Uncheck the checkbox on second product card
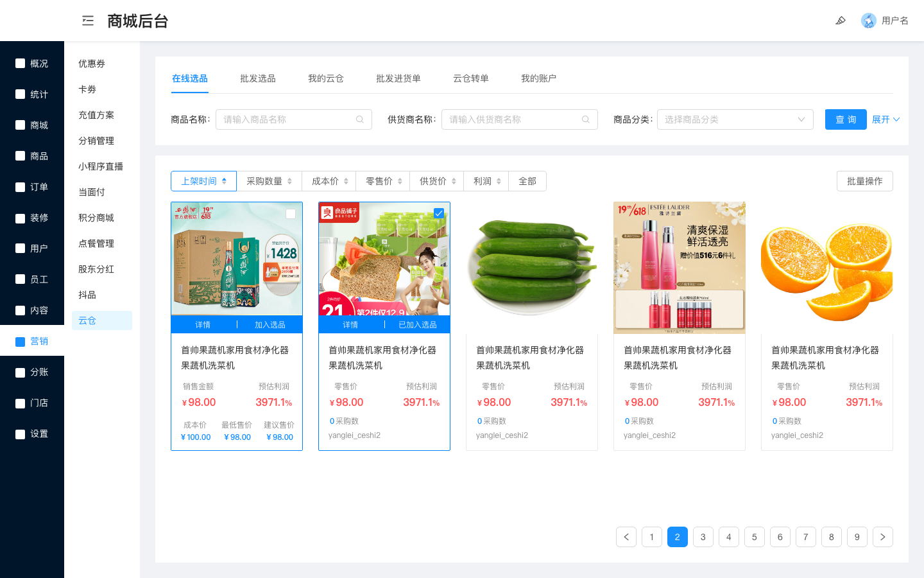Image resolution: width=924 pixels, height=578 pixels. click(439, 213)
